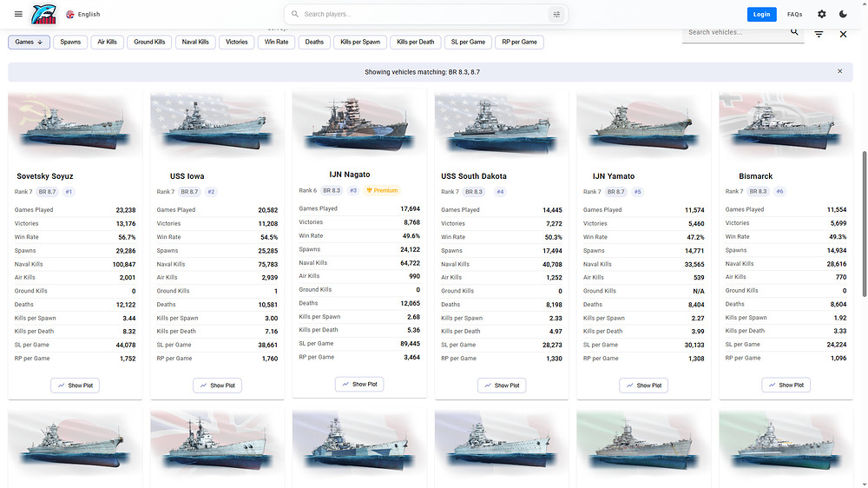
Task: Show Plot for Sovetsky Soyuz
Action: pyautogui.click(x=76, y=386)
